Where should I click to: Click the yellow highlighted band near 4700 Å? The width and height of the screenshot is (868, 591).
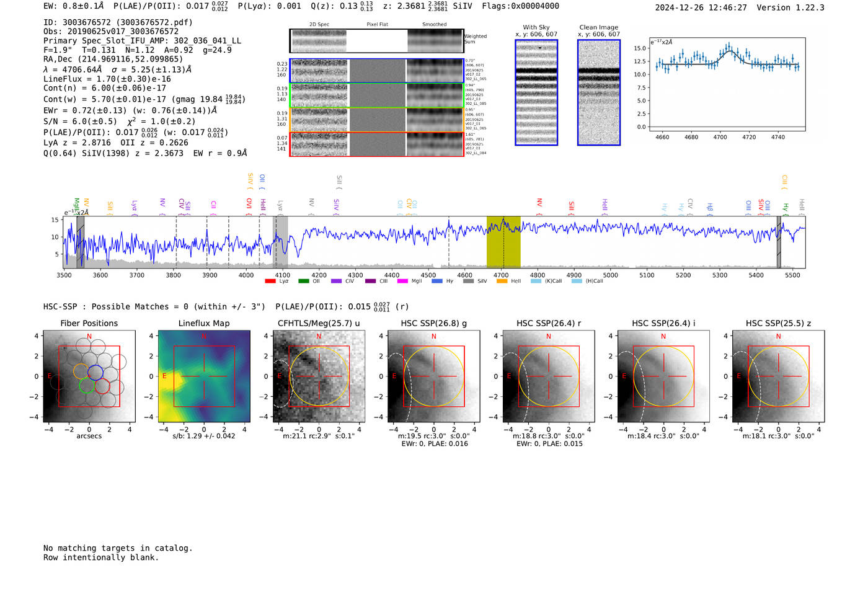point(503,242)
